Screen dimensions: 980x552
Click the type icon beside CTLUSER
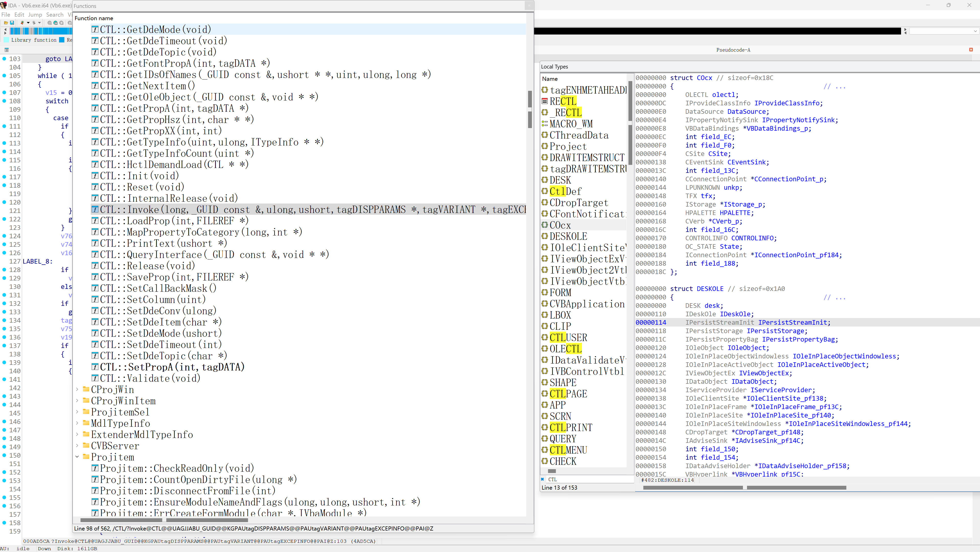click(545, 337)
